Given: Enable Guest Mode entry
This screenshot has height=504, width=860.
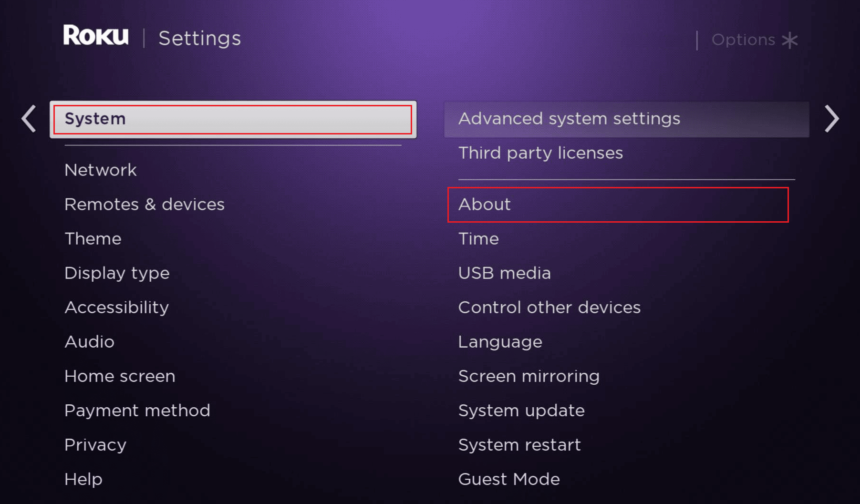Looking at the screenshot, I should [509, 479].
